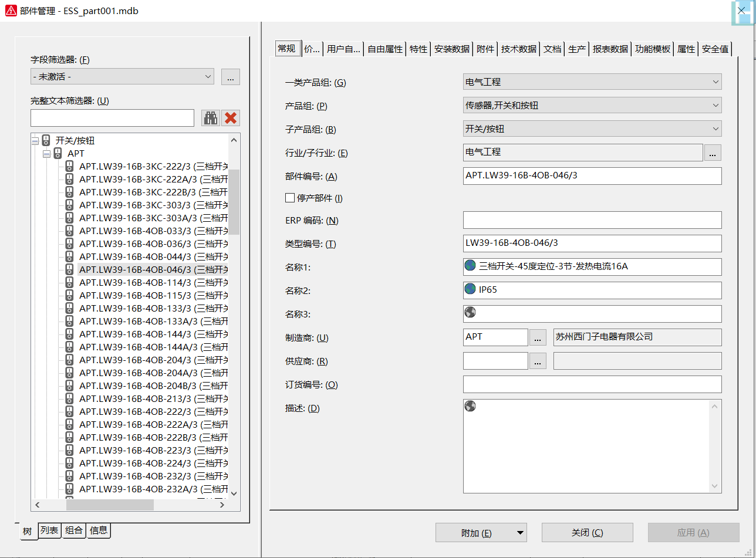
Task: Click the browse icon next to the 供应商 field
Action: click(x=538, y=361)
